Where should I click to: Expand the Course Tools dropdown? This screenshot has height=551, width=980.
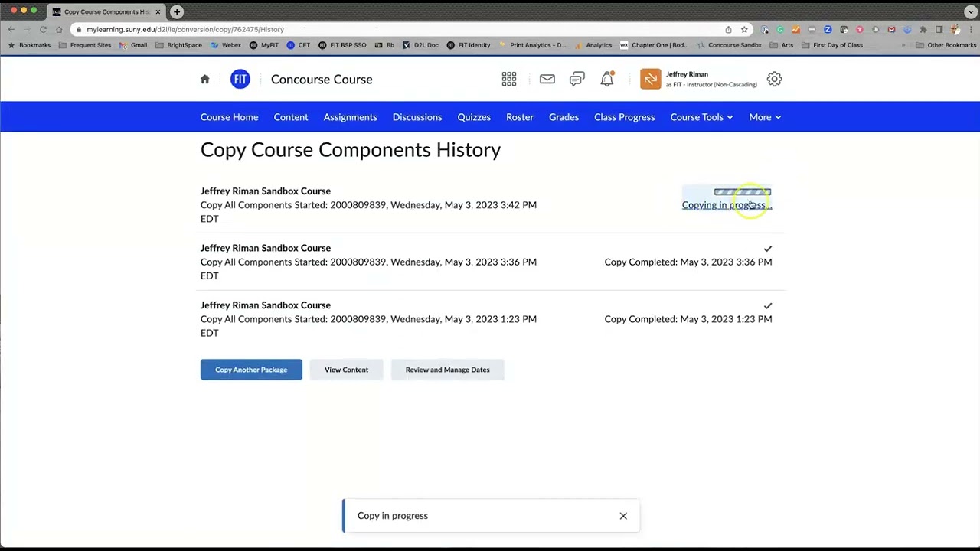[x=701, y=117]
